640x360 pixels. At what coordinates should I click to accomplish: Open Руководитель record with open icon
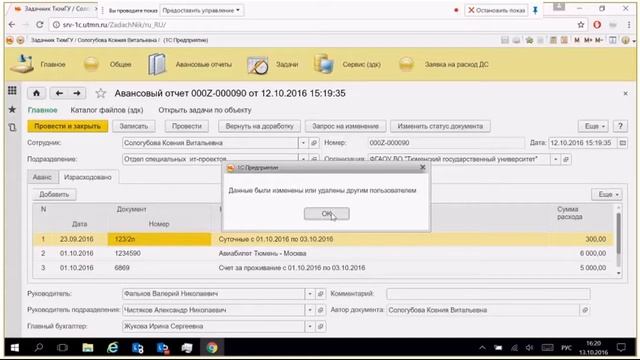[x=320, y=293]
